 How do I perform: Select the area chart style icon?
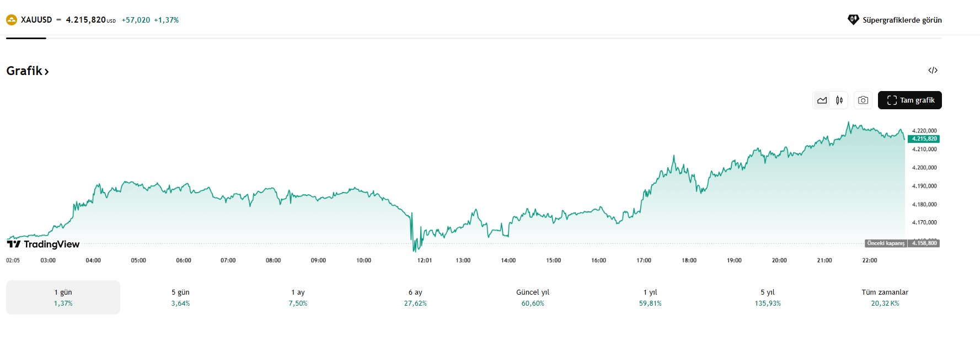[x=822, y=100]
